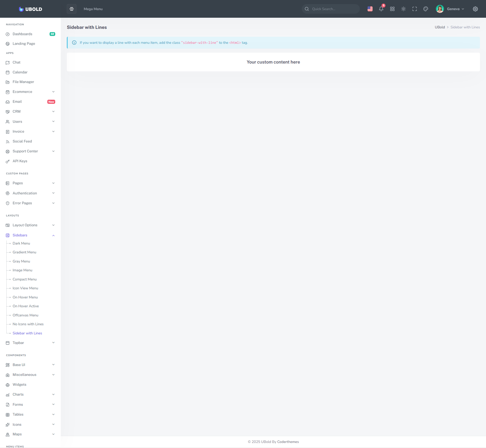Select Offcanvas Menu sidebar option

(25, 315)
